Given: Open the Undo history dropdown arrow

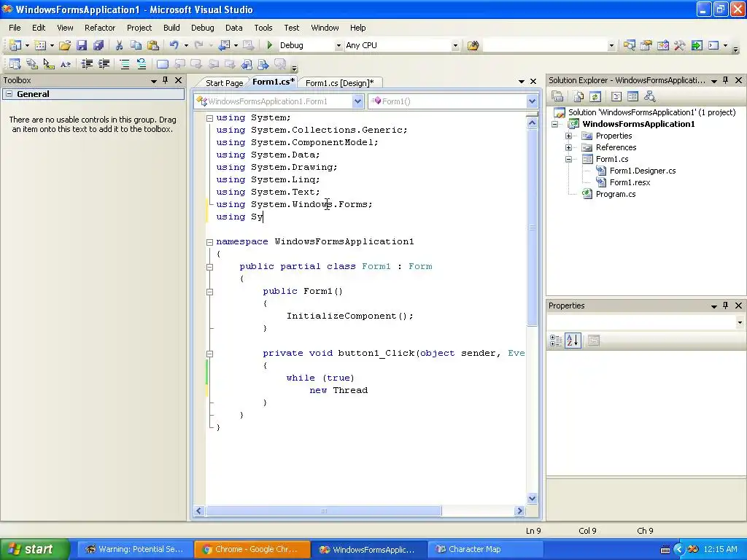Looking at the screenshot, I should coord(186,46).
